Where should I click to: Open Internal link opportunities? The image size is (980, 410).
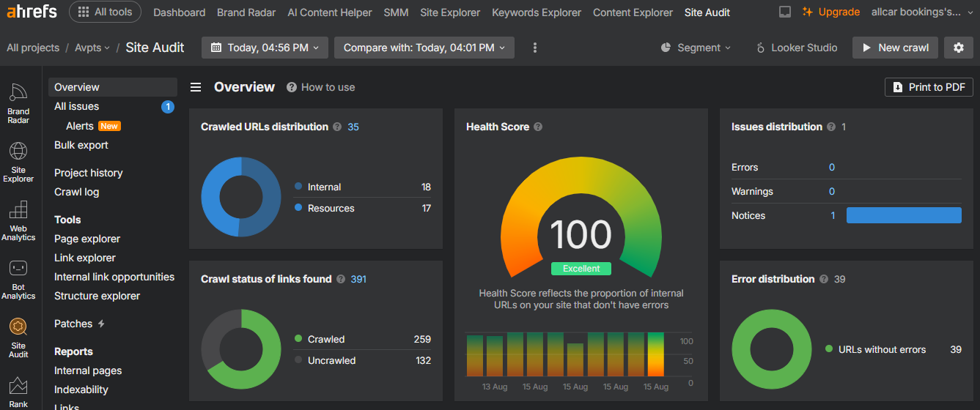pos(114,277)
